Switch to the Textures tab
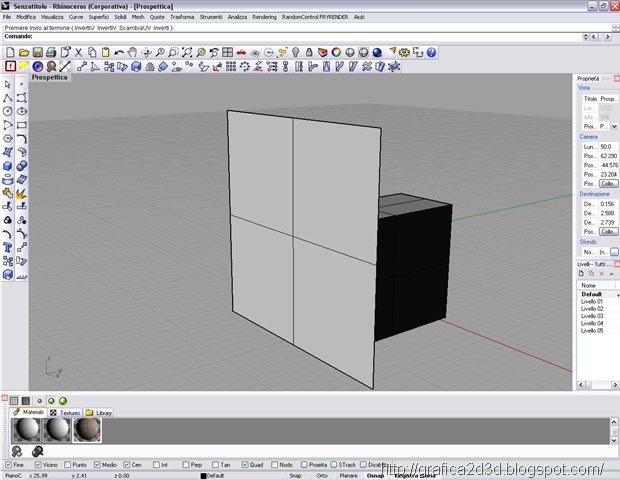 tap(66, 412)
